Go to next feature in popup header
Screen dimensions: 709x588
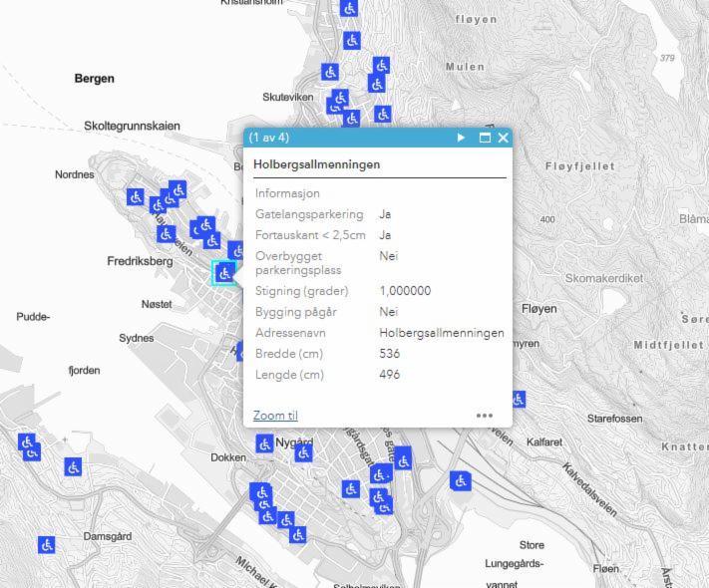(x=461, y=138)
